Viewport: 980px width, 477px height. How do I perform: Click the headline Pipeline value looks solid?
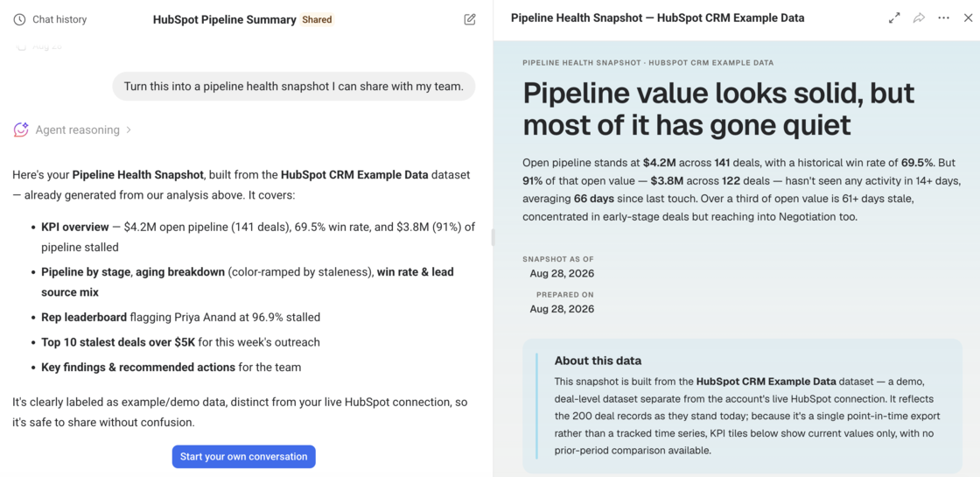click(718, 109)
